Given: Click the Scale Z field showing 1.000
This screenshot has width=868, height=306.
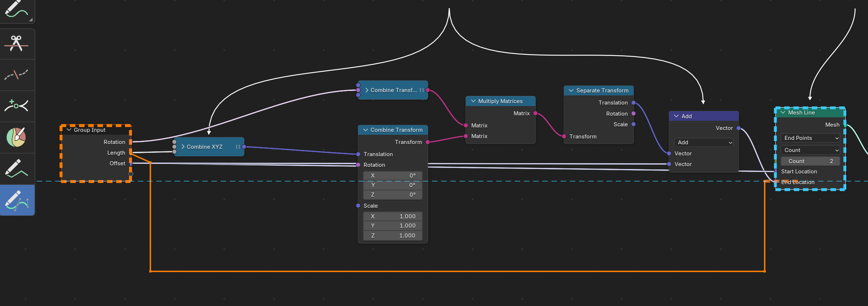Looking at the screenshot, I should 393,236.
